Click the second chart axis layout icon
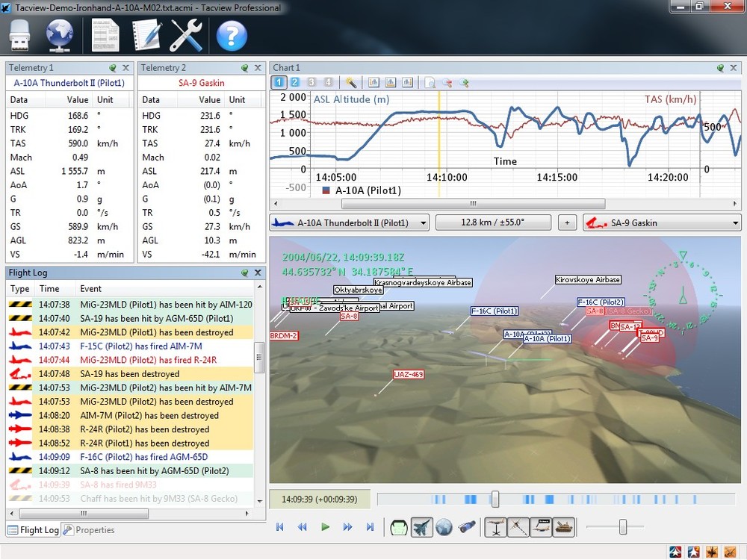 pyautogui.click(x=391, y=82)
